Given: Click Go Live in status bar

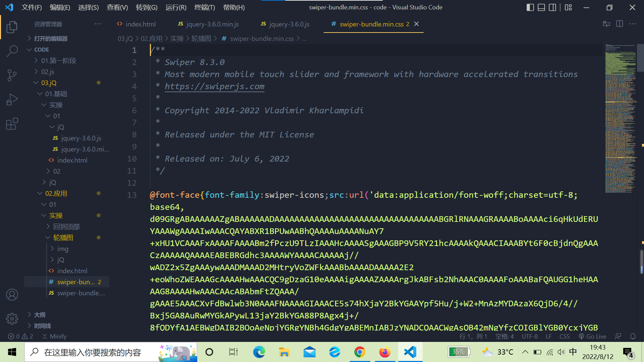Looking at the screenshot, I should pos(592,336).
